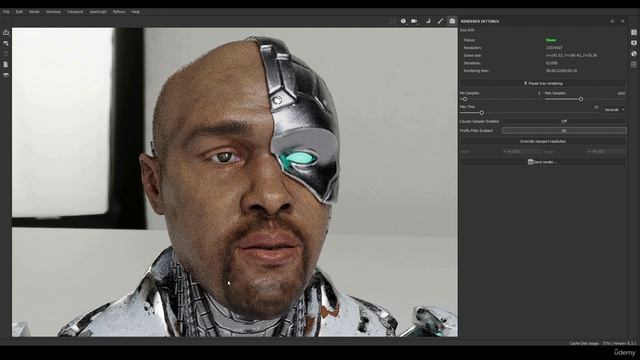Open the Viewport menu

75,12
